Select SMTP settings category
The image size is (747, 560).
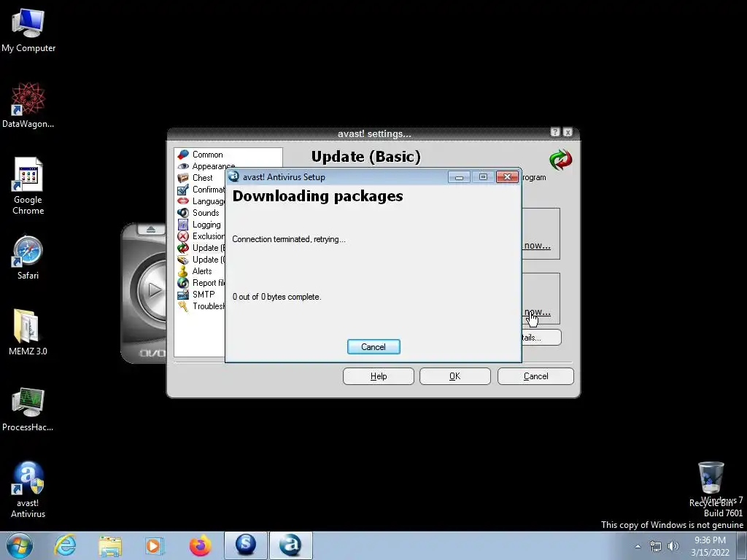pyautogui.click(x=204, y=295)
